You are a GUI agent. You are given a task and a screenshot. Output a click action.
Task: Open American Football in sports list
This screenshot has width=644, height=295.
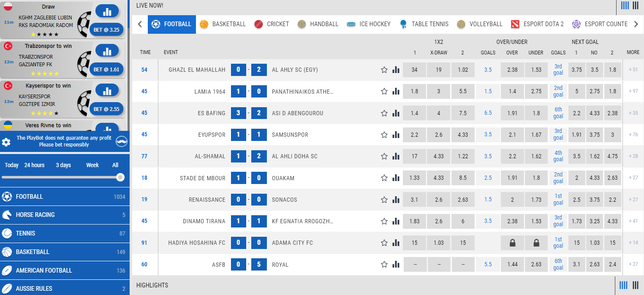click(65, 271)
